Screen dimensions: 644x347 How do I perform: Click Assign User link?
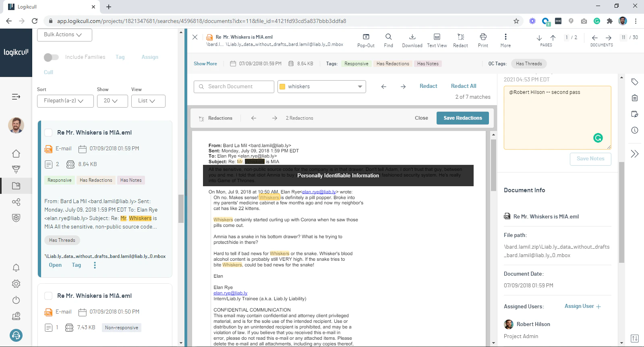(x=583, y=306)
